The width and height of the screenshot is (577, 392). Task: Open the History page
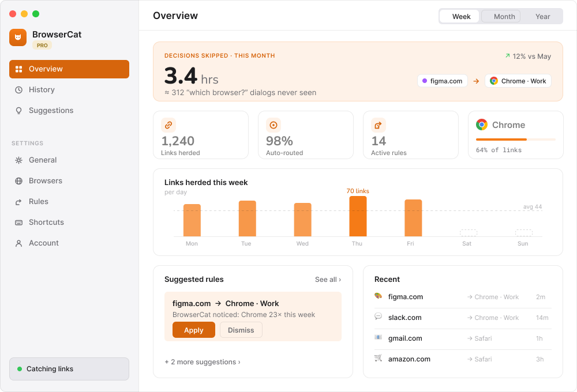click(69, 90)
